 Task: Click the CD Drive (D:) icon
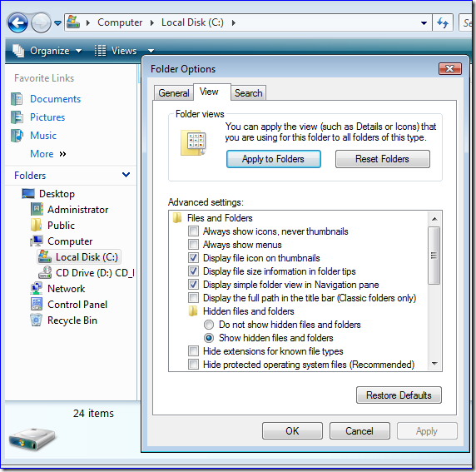tap(45, 272)
